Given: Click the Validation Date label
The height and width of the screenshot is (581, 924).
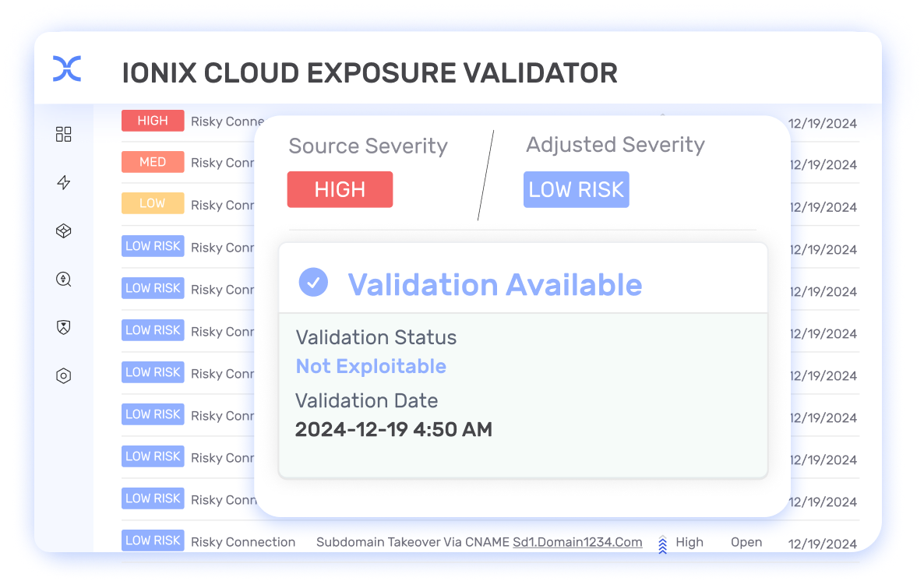Looking at the screenshot, I should coord(366,400).
